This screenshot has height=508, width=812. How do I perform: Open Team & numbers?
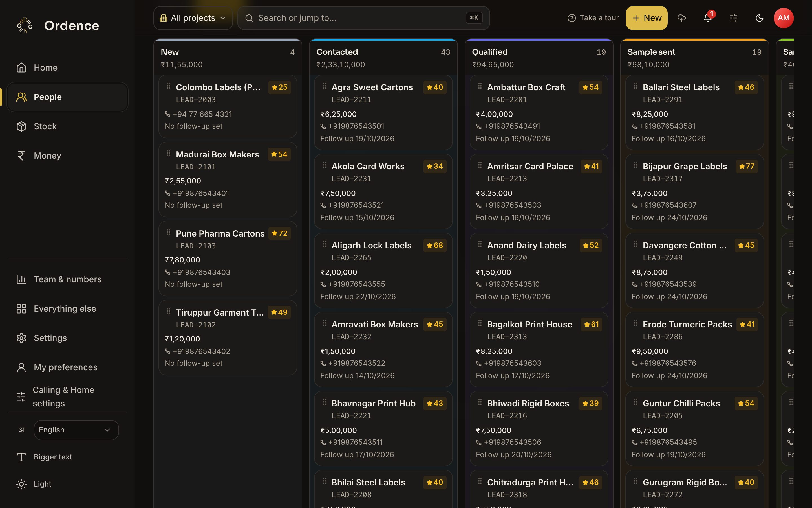coord(67,279)
